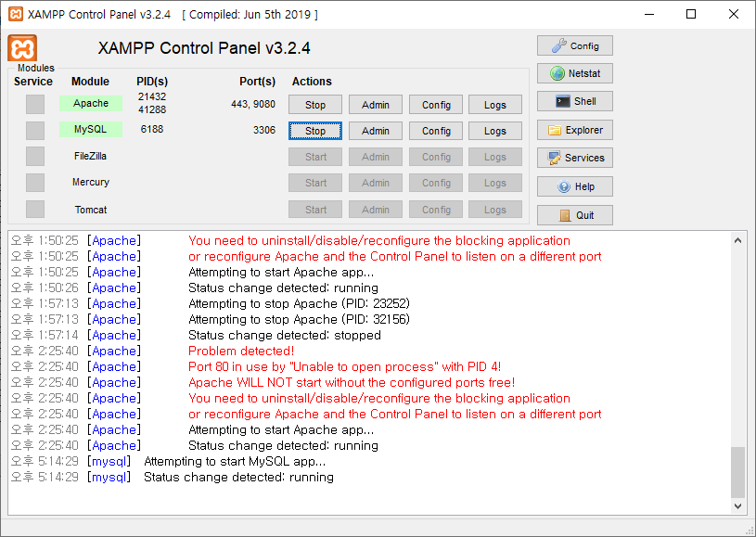Open Config with the wrench icon
The height and width of the screenshot is (537, 756).
tap(575, 45)
